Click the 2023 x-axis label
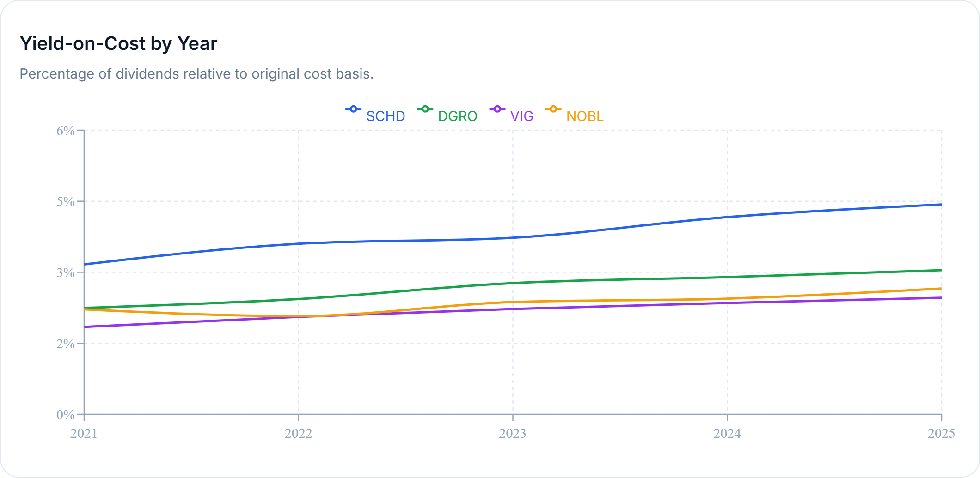980x478 pixels. click(x=513, y=434)
